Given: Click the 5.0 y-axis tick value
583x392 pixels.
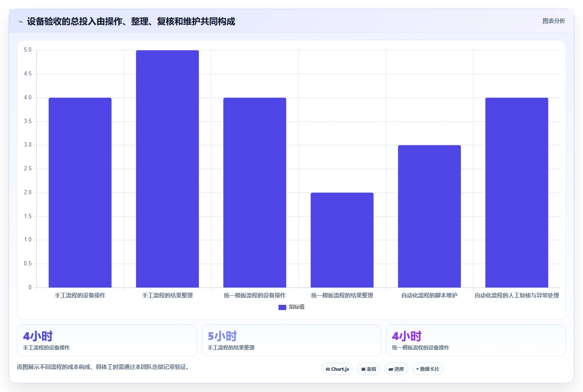Looking at the screenshot, I should pyautogui.click(x=28, y=50).
